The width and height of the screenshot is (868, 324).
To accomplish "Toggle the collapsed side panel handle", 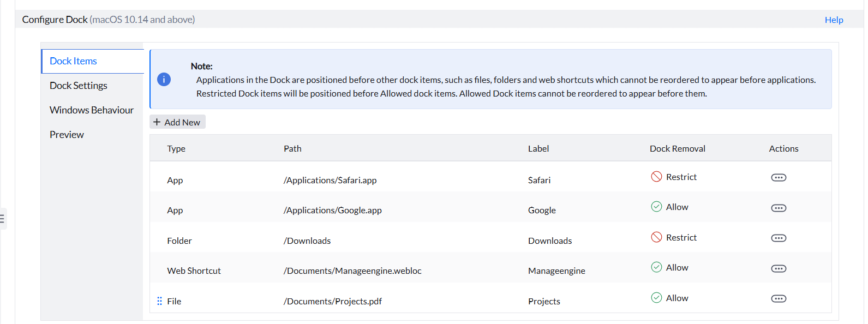I will tap(3, 219).
